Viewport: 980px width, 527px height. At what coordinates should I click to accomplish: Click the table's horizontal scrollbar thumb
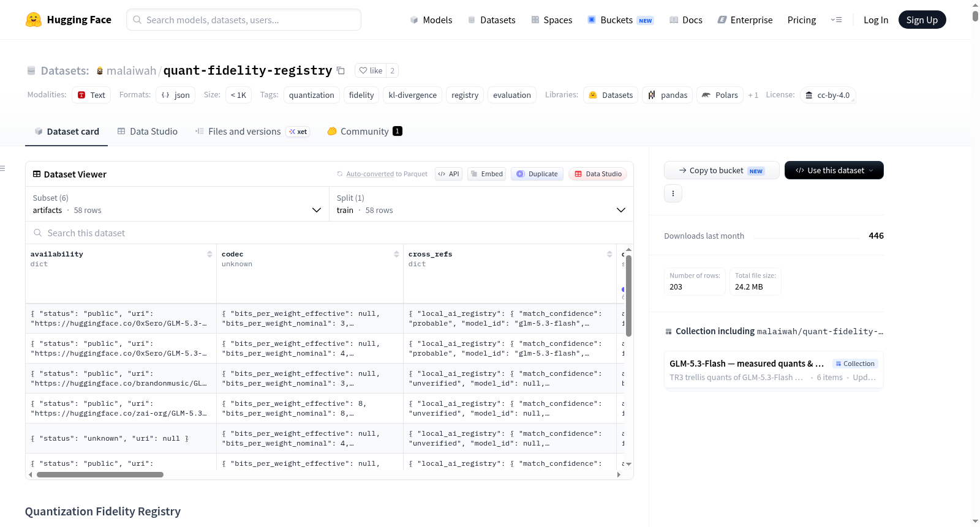[100, 474]
